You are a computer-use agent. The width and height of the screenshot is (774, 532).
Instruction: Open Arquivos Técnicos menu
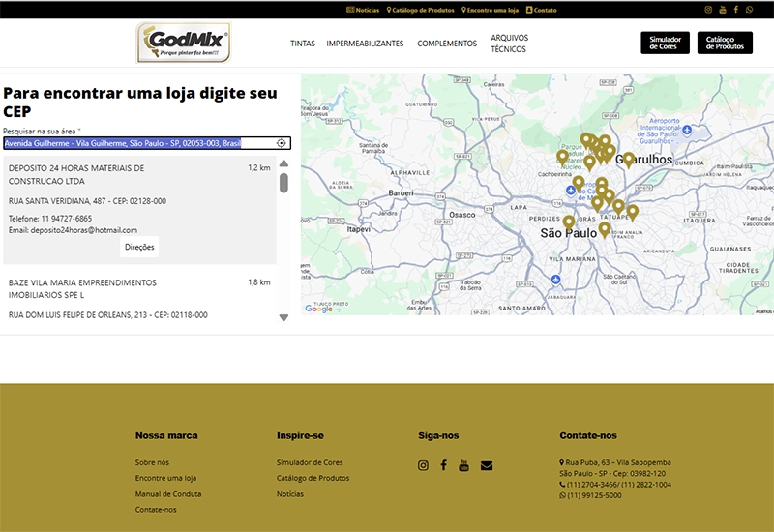pos(509,44)
